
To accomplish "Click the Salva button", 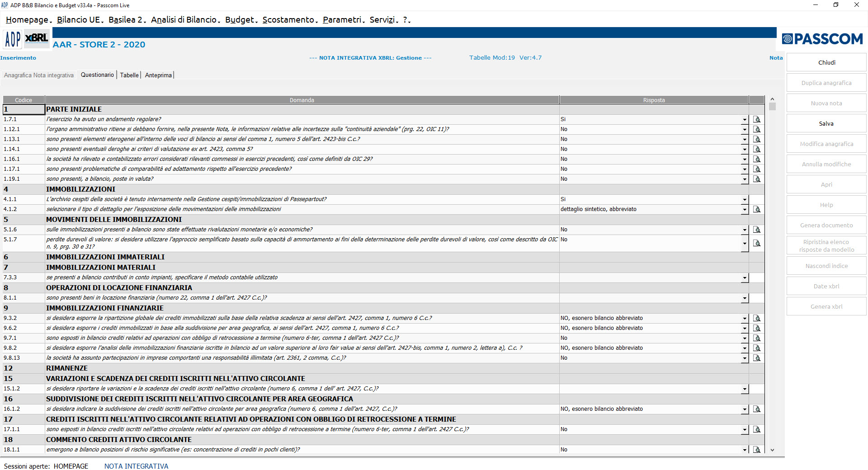I will [826, 123].
